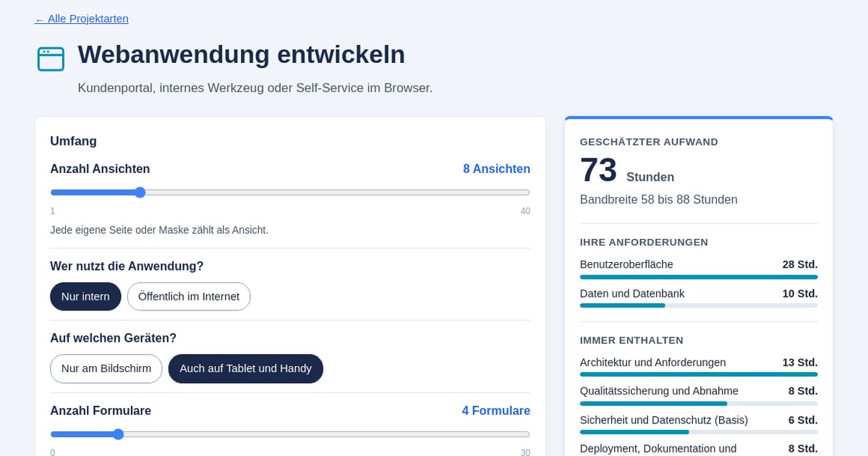868x456 pixels.
Task: Click the '8 Ansichten' value
Action: tap(497, 169)
